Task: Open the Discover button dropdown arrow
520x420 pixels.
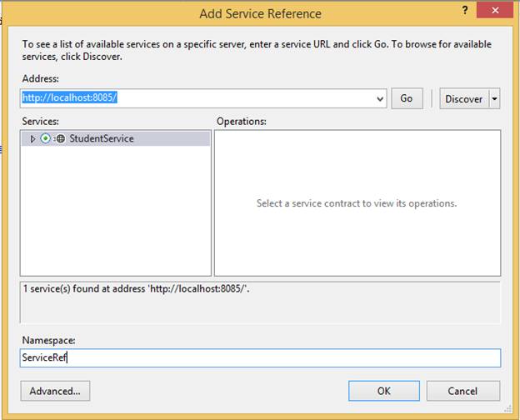Action: 495,98
